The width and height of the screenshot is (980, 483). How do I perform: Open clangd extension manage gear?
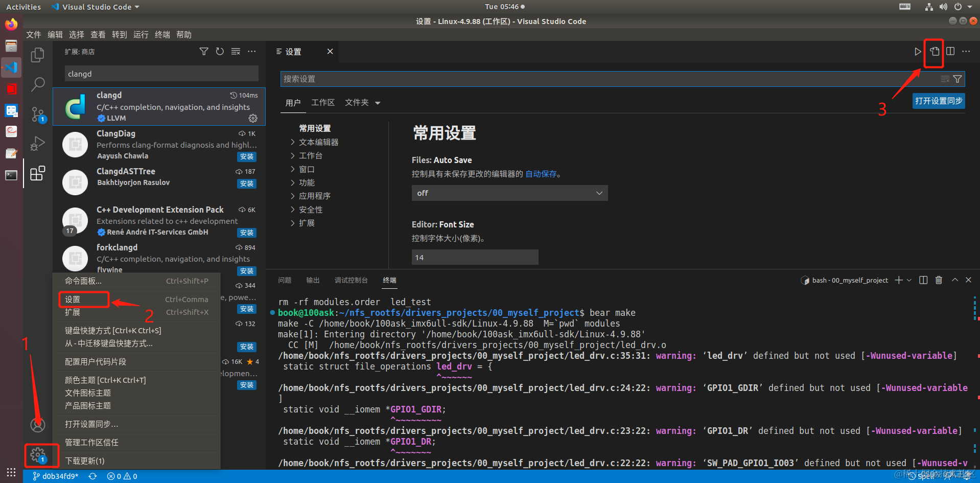pyautogui.click(x=253, y=118)
